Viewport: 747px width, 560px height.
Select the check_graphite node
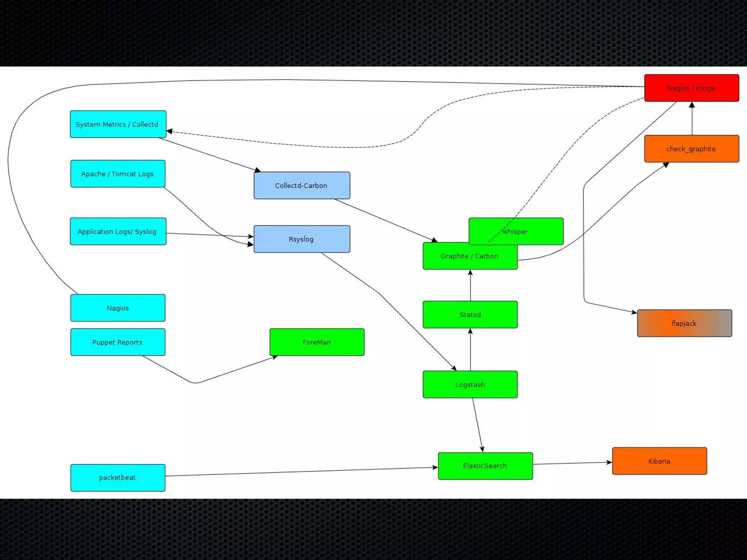(692, 149)
